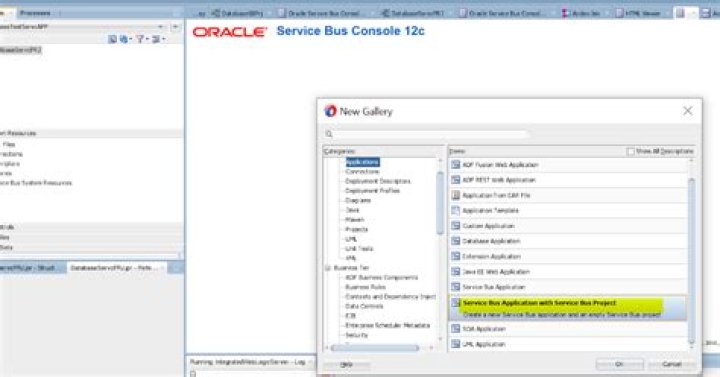This screenshot has width=720, height=377.
Task: Switch to first Oracle Service Bus Console tab
Action: coord(320,13)
